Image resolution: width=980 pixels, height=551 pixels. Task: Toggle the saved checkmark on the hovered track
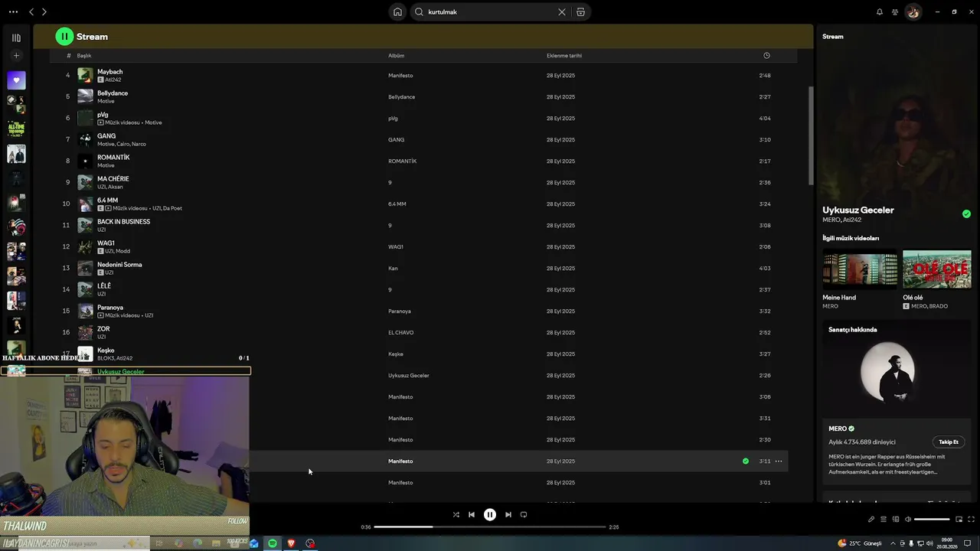[x=746, y=461]
